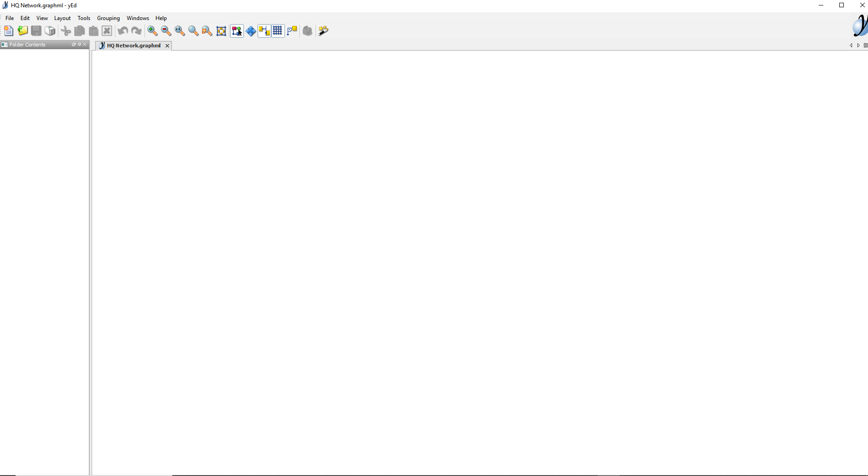The height and width of the screenshot is (476, 868).
Task: Close the yEd window
Action: click(862, 5)
